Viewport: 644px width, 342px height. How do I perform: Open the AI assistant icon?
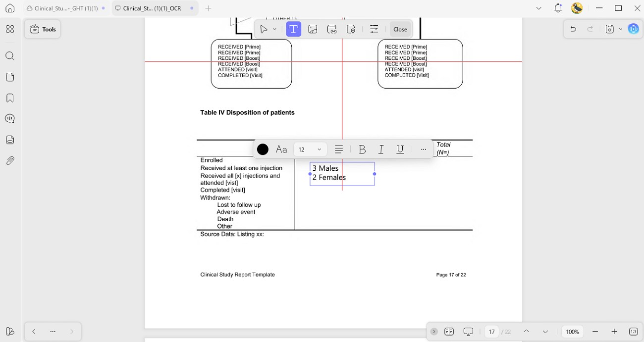tap(634, 29)
